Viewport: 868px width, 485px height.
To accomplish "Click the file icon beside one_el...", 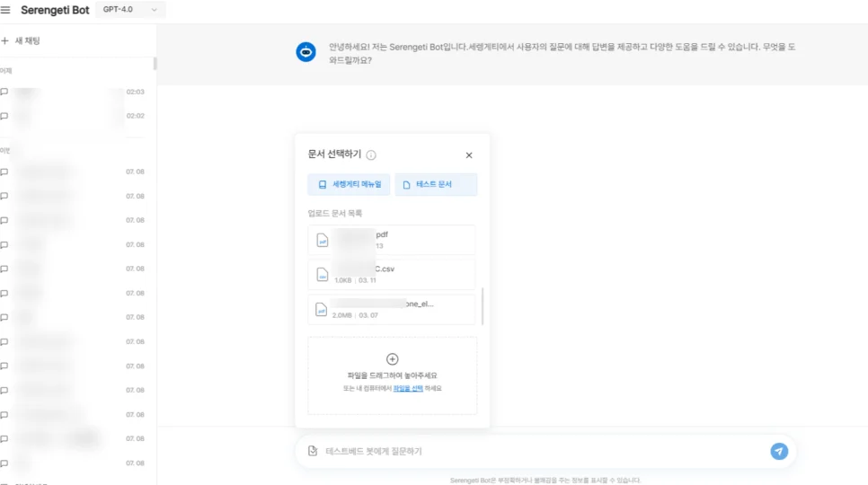I will tap(321, 310).
